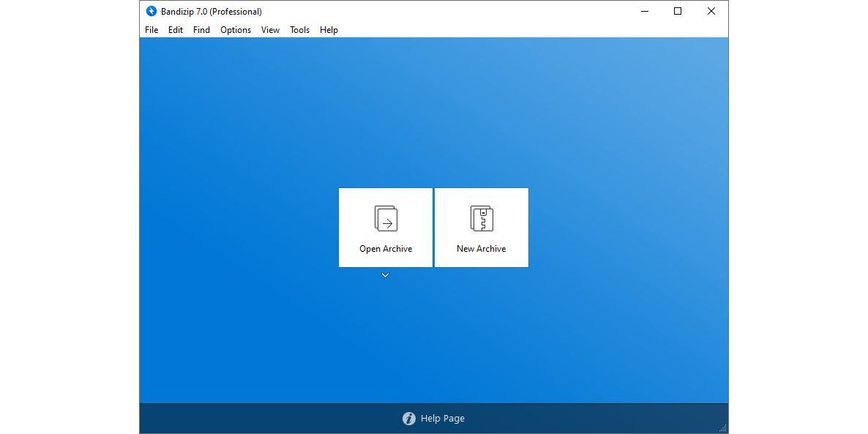Open the File menu

(151, 30)
